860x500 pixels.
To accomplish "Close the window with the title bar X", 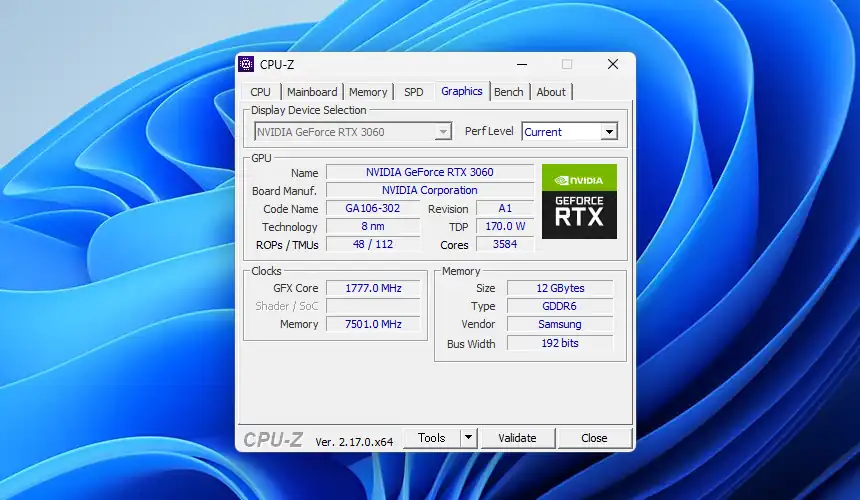I will 612,64.
